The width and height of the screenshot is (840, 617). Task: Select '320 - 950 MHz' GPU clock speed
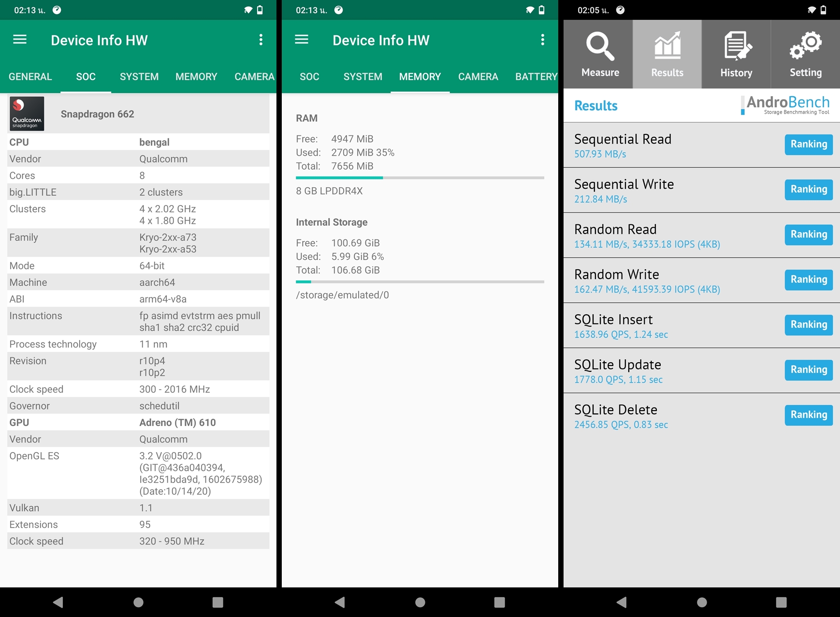172,541
